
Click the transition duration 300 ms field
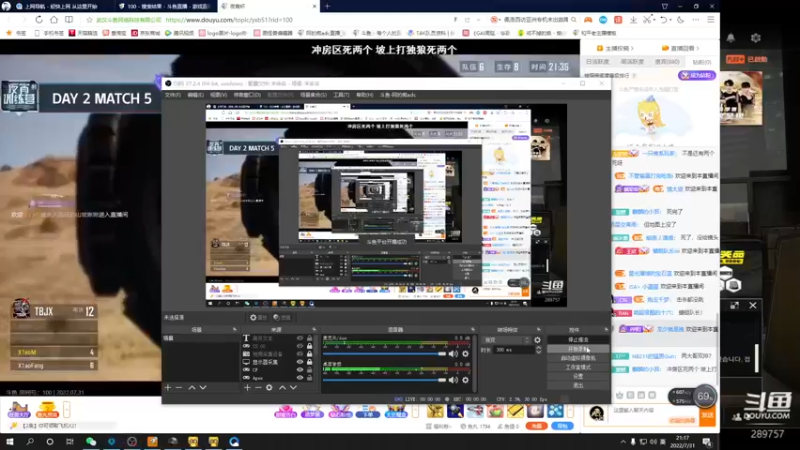pyautogui.click(x=514, y=350)
